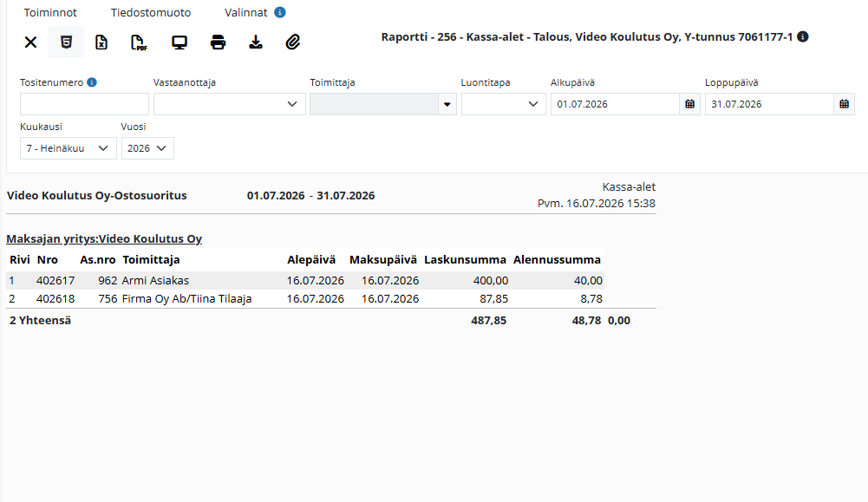
Task: Click total invoice sum 487,85
Action: point(489,321)
